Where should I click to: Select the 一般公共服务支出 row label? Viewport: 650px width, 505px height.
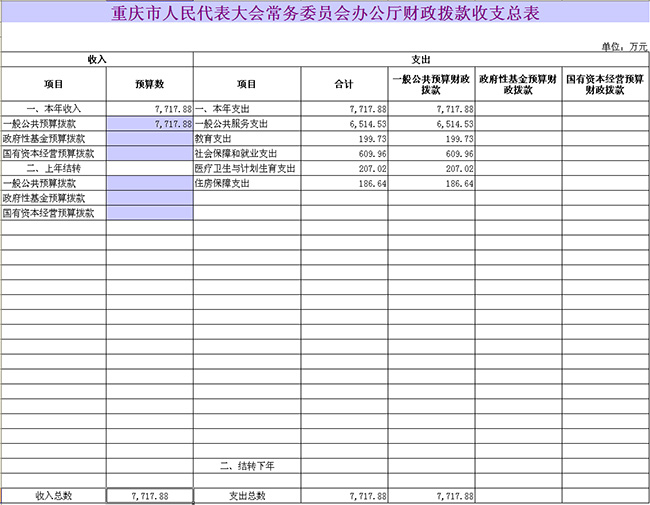point(232,123)
